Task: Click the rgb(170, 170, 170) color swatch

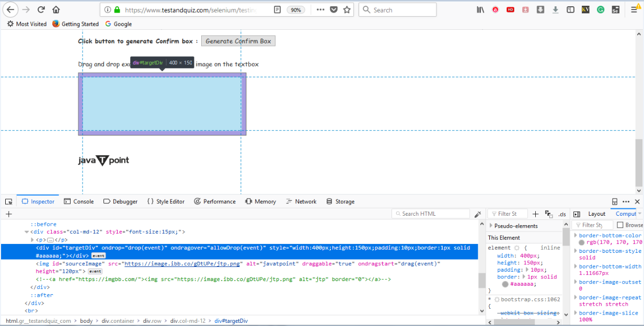Action: point(582,241)
